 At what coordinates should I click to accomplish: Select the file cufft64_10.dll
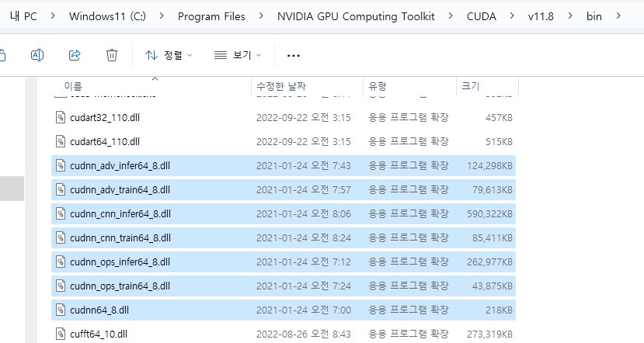coord(284,334)
